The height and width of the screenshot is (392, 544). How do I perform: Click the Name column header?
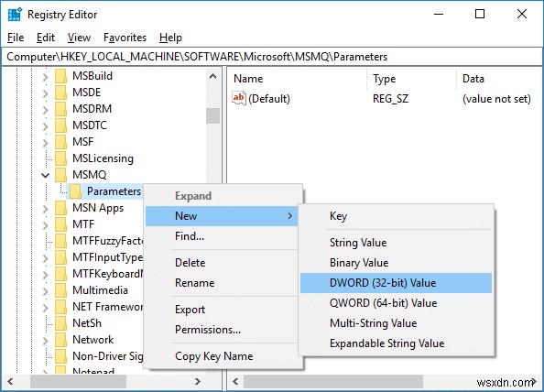coord(298,79)
